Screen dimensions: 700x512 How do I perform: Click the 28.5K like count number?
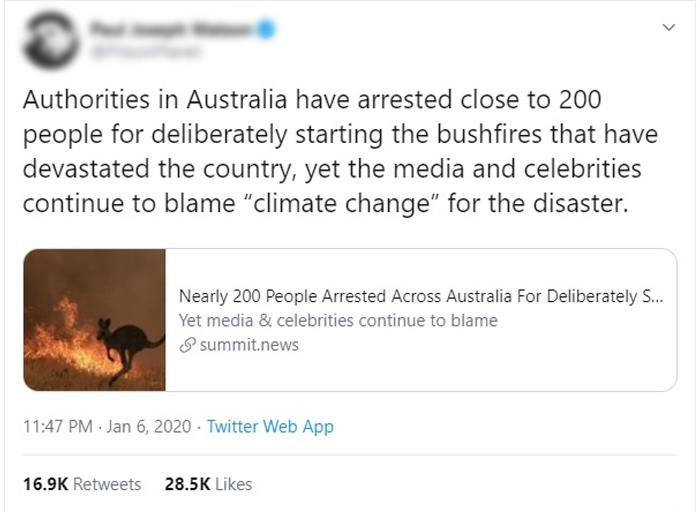coord(188,484)
